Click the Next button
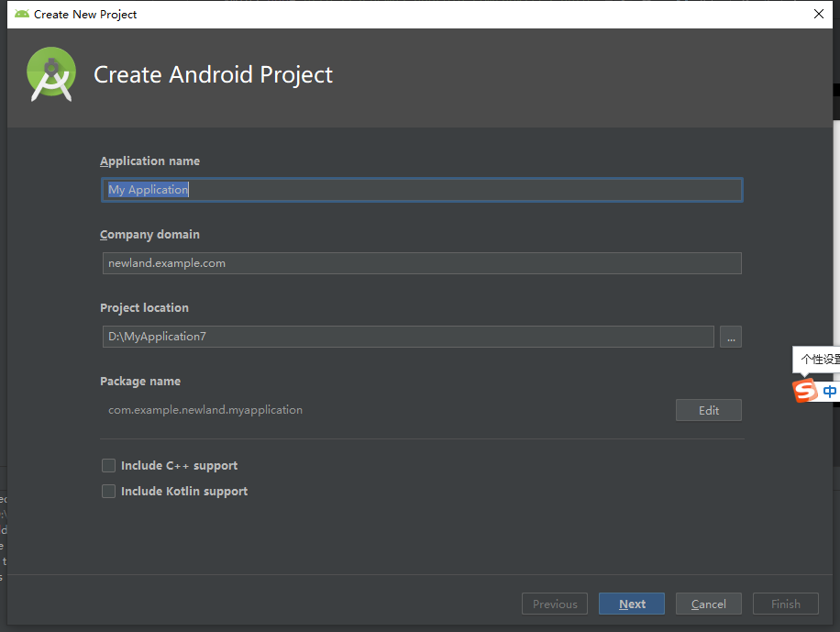 click(631, 604)
